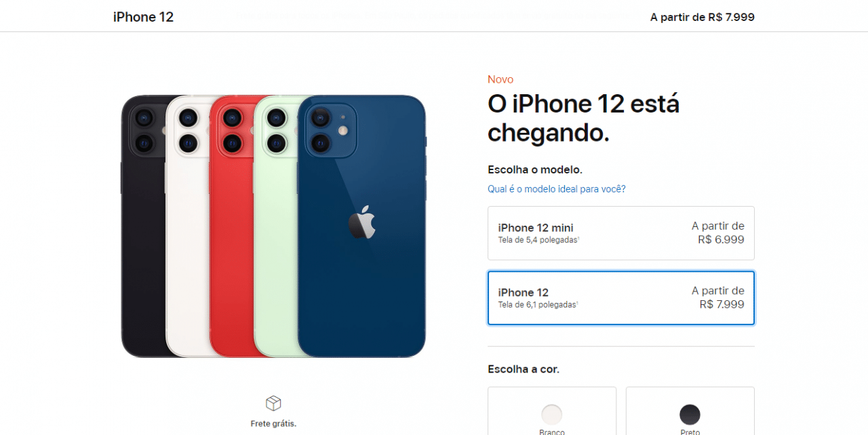
Task: Click the white iPhone image
Action: [x=187, y=226]
